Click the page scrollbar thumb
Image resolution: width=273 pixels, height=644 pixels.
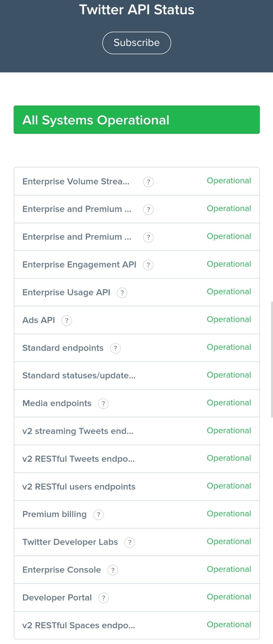(x=272, y=360)
